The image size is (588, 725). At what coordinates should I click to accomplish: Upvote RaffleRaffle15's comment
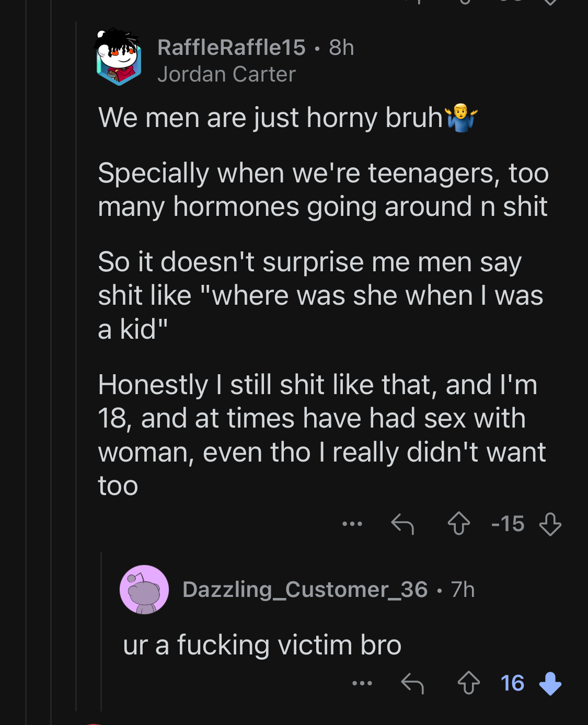tap(458, 524)
